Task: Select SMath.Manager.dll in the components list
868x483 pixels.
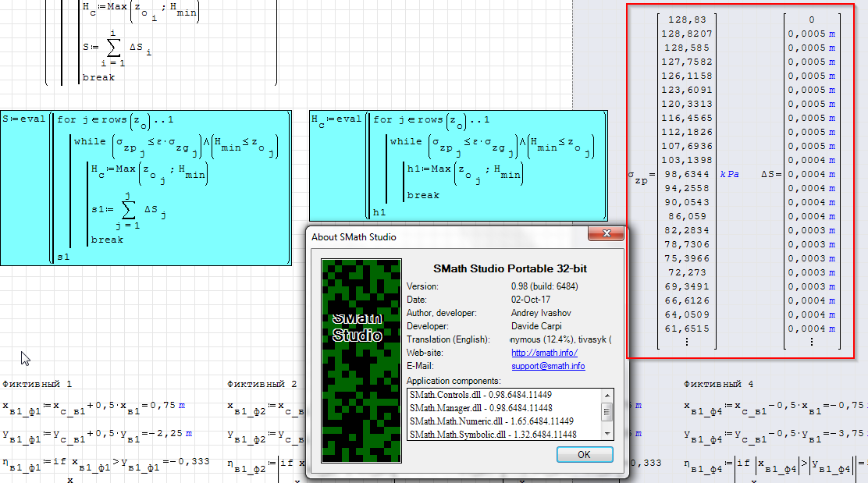Action: 481,408
